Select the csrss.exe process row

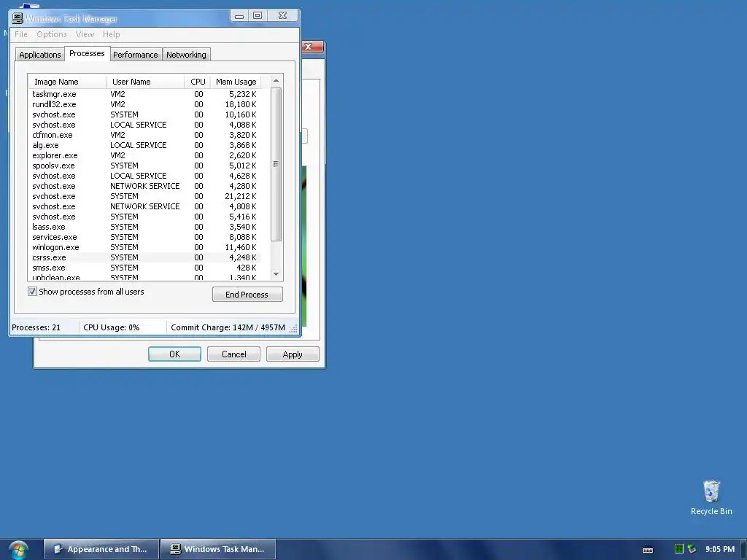(x=144, y=257)
